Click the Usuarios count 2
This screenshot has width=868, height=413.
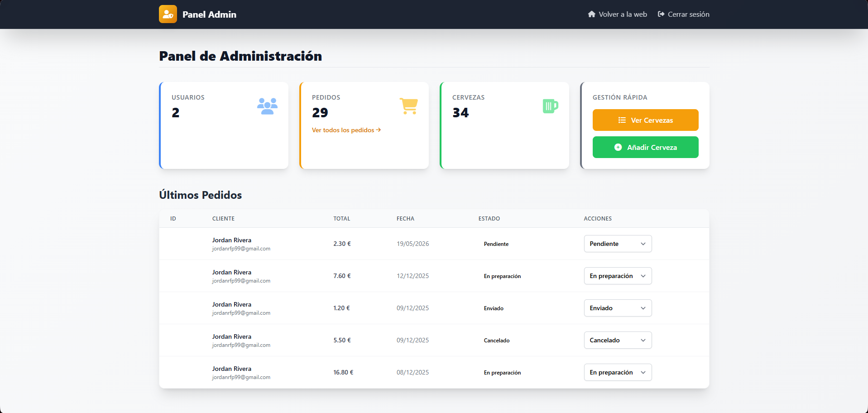coord(176,113)
